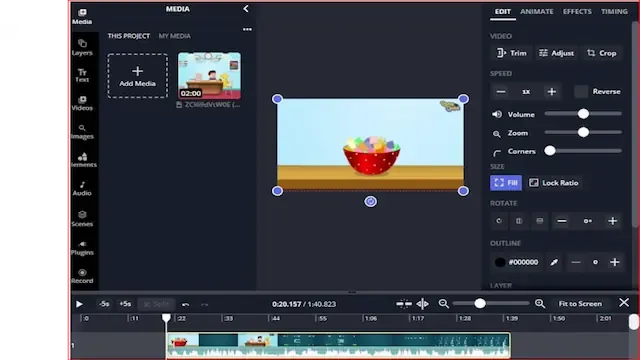The width and height of the screenshot is (640, 360).
Task: Adjust the timeline zoom slider
Action: 491,303
